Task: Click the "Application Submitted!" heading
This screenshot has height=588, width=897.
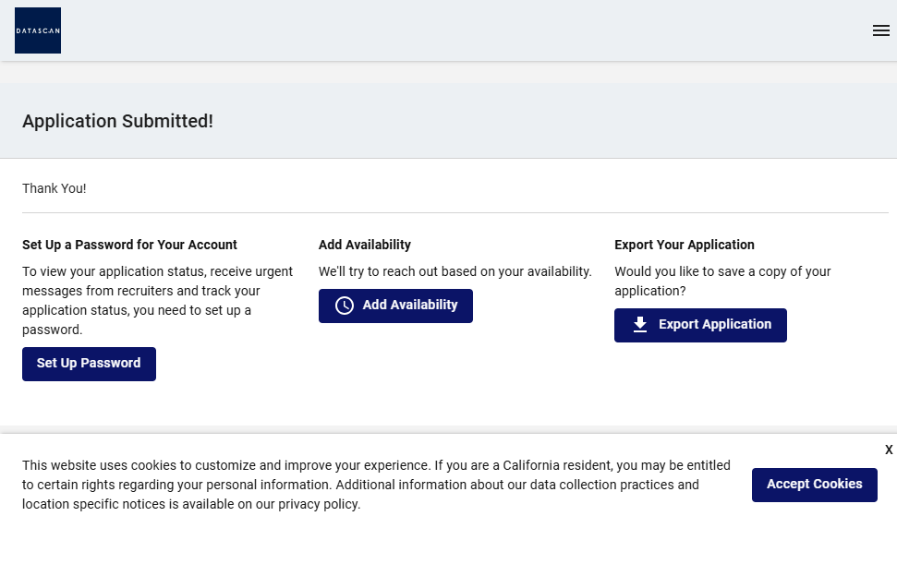Action: [117, 121]
